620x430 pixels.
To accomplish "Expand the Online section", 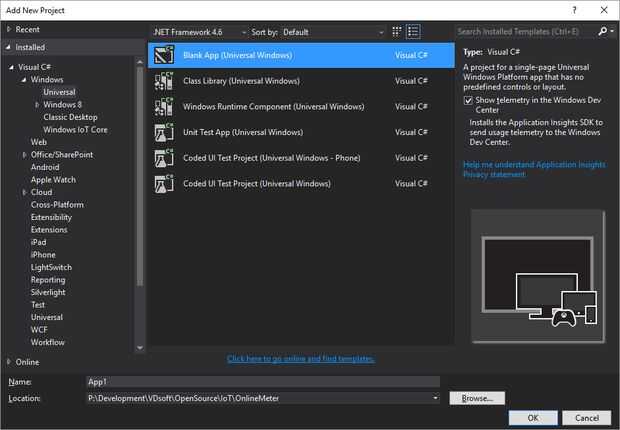I will pyautogui.click(x=9, y=362).
